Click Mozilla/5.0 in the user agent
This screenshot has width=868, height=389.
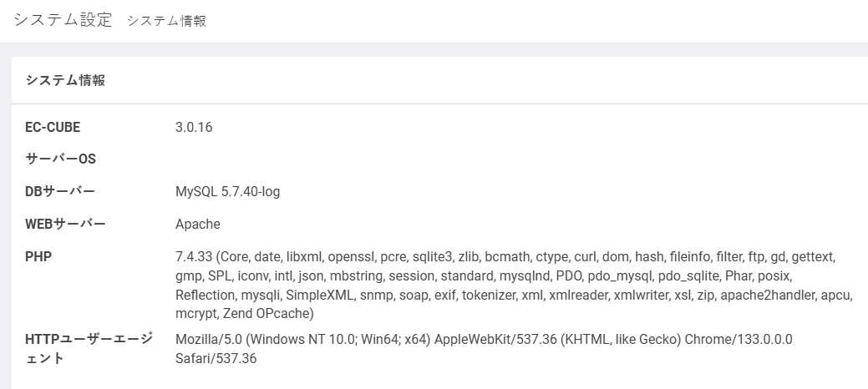(x=209, y=339)
